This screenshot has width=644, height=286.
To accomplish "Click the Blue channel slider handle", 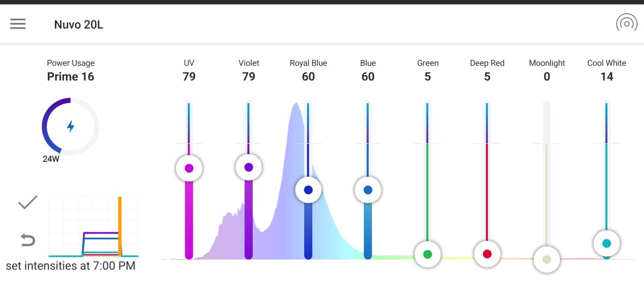I will click(368, 190).
